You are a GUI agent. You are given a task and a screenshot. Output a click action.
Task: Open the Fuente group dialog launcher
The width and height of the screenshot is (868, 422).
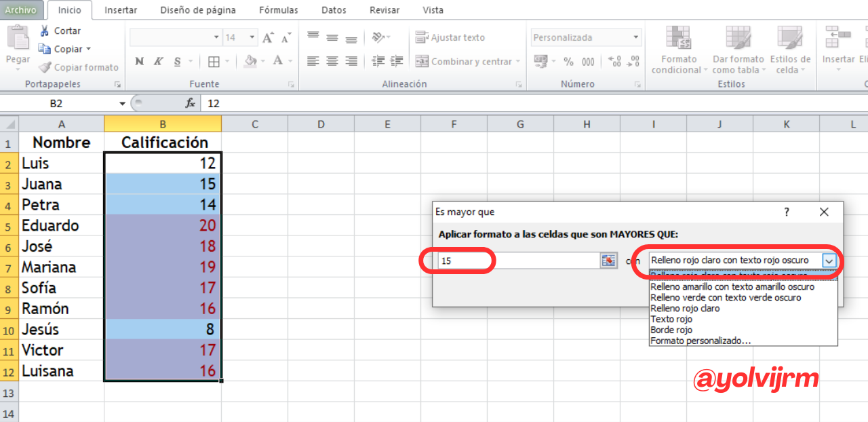click(x=291, y=85)
